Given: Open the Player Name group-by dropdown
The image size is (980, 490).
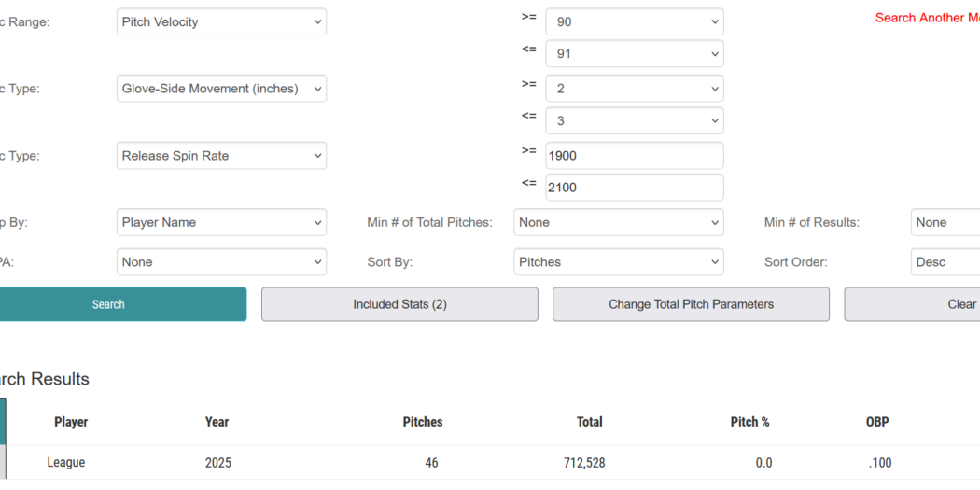Looking at the screenshot, I should pos(222,223).
